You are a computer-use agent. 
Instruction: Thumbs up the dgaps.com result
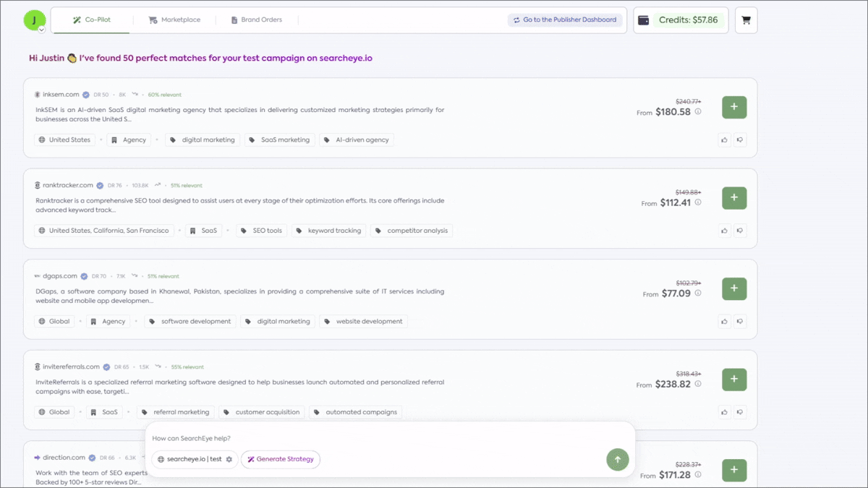[x=725, y=322]
